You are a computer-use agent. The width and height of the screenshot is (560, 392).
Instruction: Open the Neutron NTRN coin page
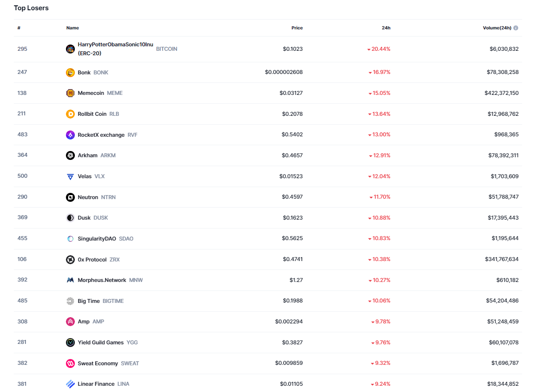coord(88,197)
